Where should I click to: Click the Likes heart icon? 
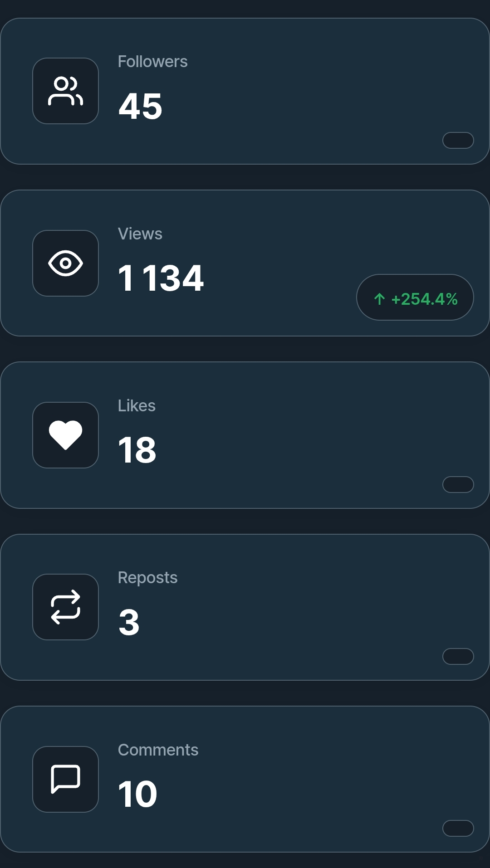[65, 435]
